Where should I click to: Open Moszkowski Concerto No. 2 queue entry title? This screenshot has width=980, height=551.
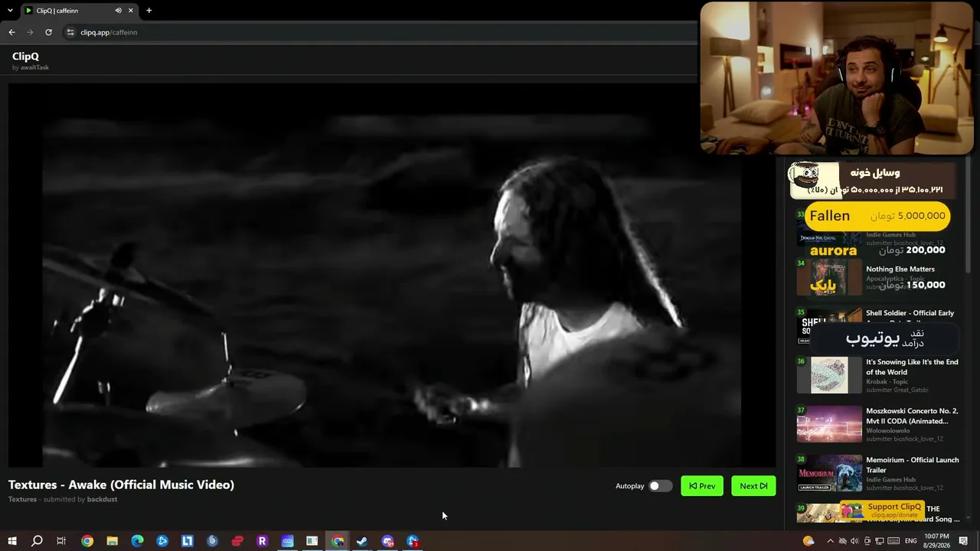point(912,416)
